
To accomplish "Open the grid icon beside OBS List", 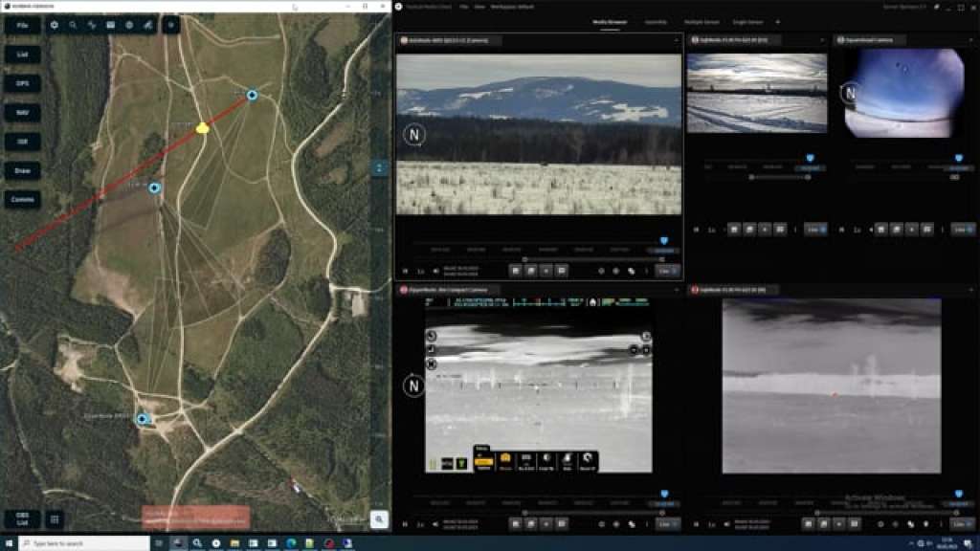I will coord(56,519).
